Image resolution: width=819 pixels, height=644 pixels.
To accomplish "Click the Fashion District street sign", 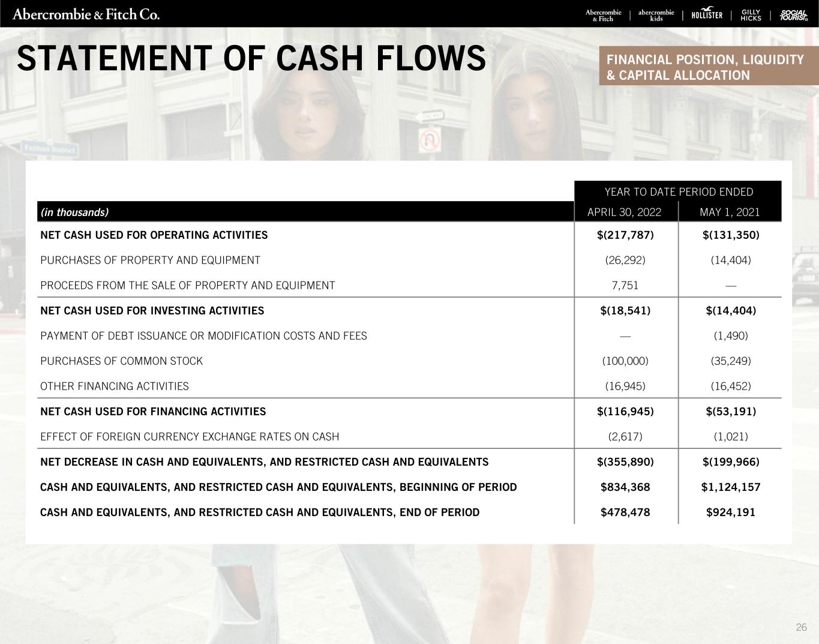I will (49, 149).
